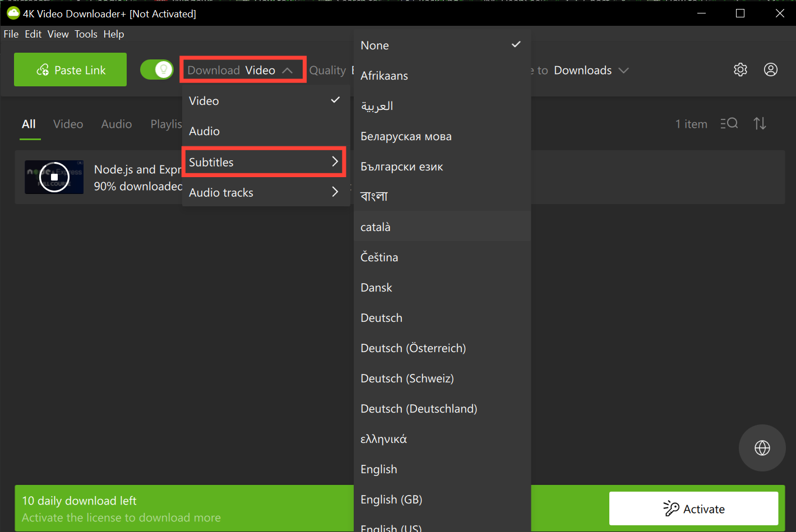Click the round globe browser button
Screen dimensions: 796x532
click(762, 448)
